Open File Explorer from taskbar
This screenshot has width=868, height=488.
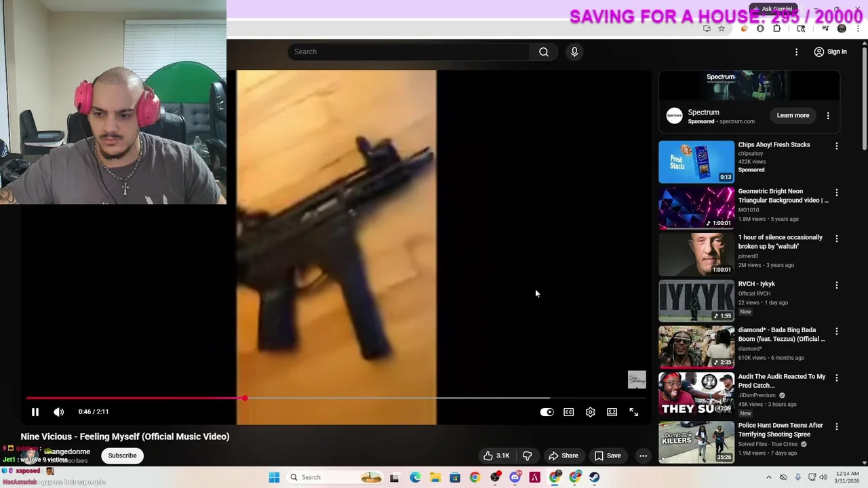point(435,477)
